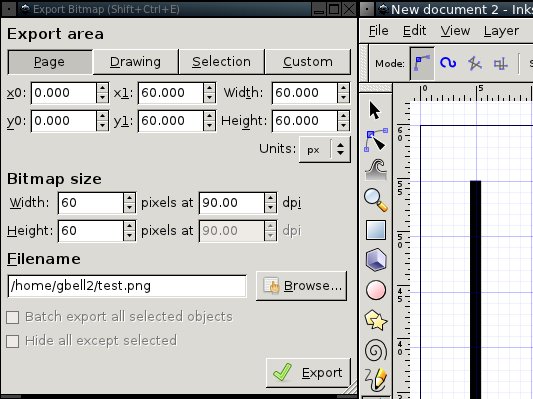This screenshot has height=399, width=533.
Task: Click the vertical ruler in Inkscape
Action: coord(402,250)
